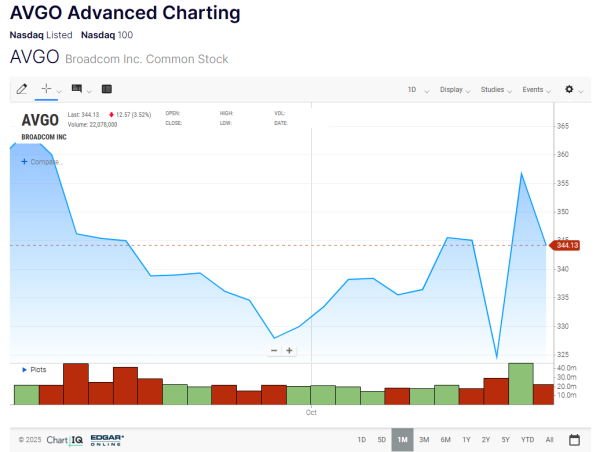Switch range to 5D

tap(381, 439)
